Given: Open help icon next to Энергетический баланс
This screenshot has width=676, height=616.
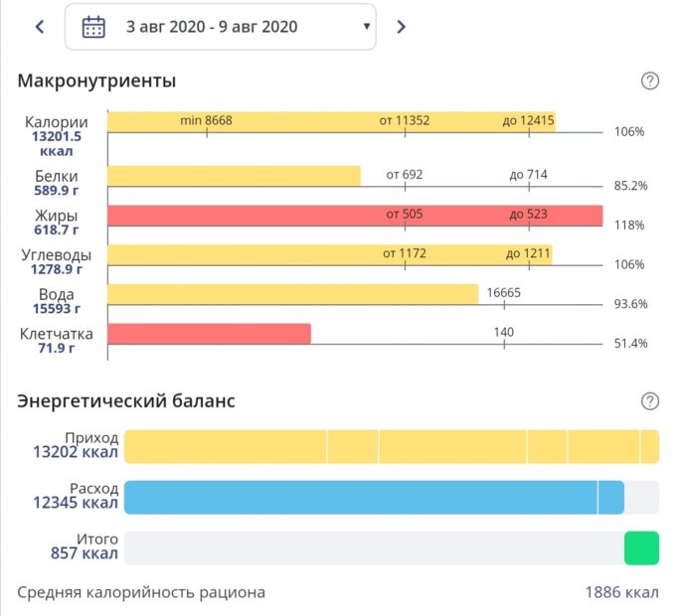Looking at the screenshot, I should tap(650, 401).
